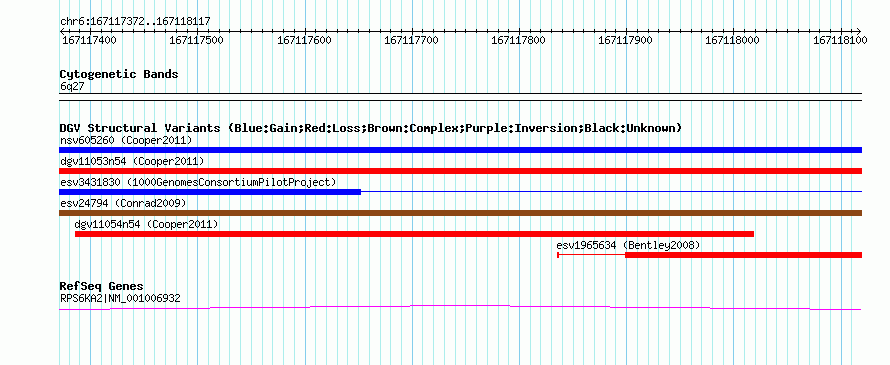890x365 pixels.
Task: Click the red dgv11054n54 loss bar
Action: [x=414, y=234]
